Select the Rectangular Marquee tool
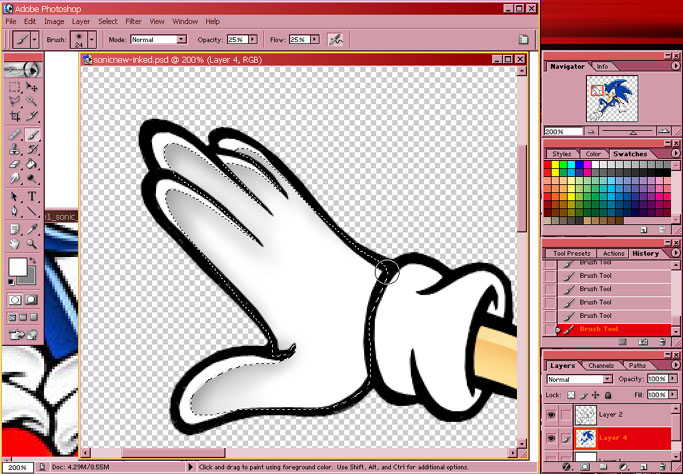This screenshot has width=683, height=474. pos(15,86)
